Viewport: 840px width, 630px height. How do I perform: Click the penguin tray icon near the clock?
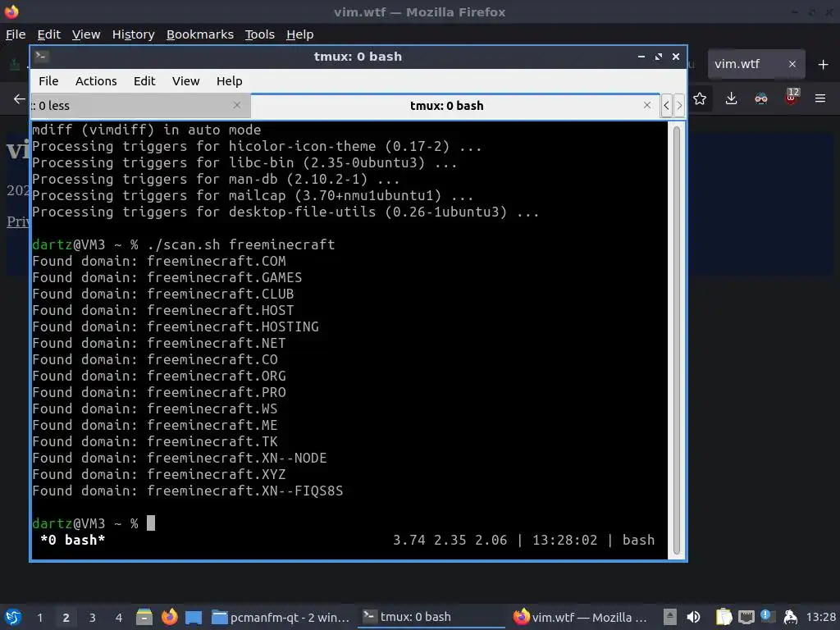click(790, 617)
